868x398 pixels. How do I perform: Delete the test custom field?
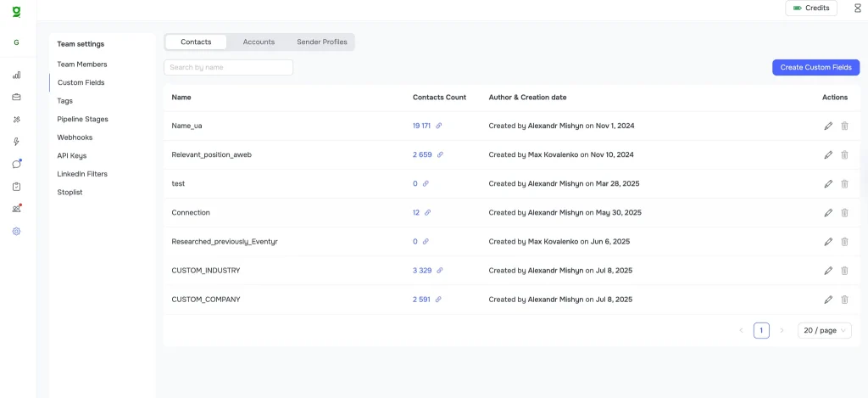tap(844, 183)
